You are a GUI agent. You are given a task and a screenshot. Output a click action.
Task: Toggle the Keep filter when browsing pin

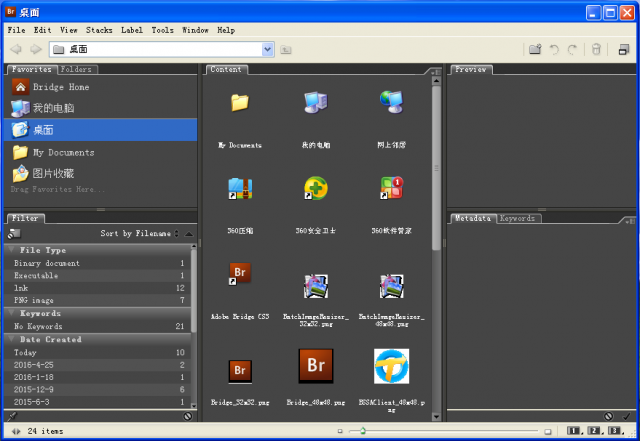(x=12, y=415)
